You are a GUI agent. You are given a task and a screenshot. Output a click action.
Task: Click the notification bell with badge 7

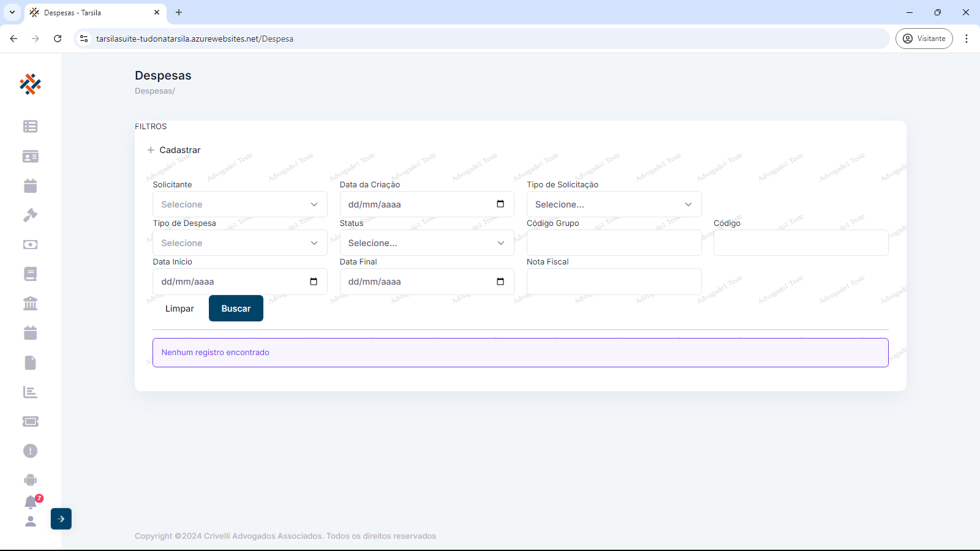pos(31,502)
